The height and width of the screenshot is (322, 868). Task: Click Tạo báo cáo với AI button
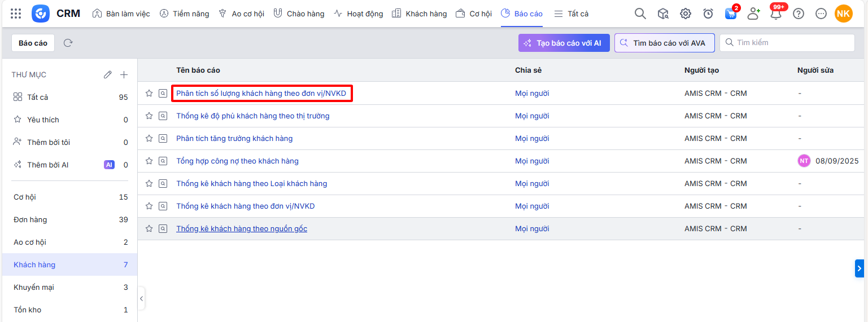pos(564,43)
